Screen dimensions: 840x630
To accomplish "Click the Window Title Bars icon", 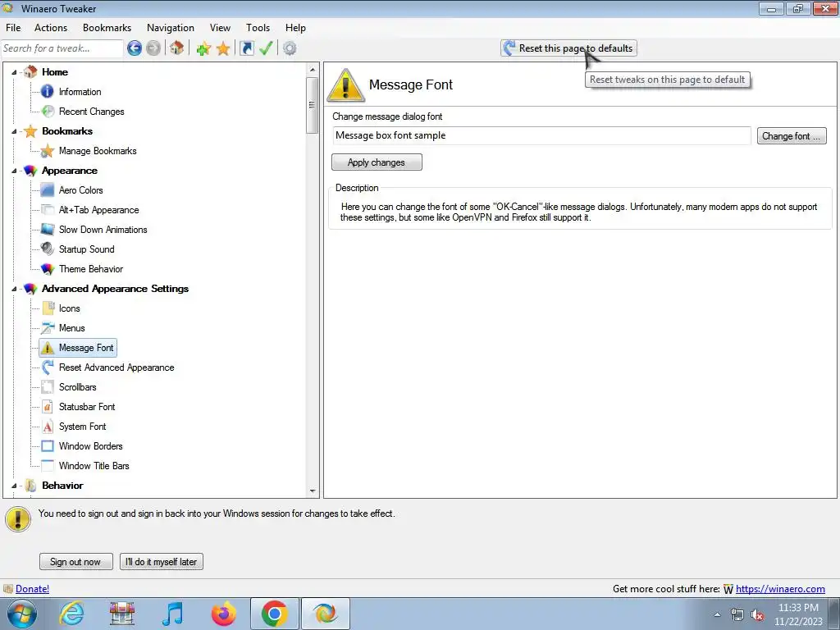I will pos(48,466).
